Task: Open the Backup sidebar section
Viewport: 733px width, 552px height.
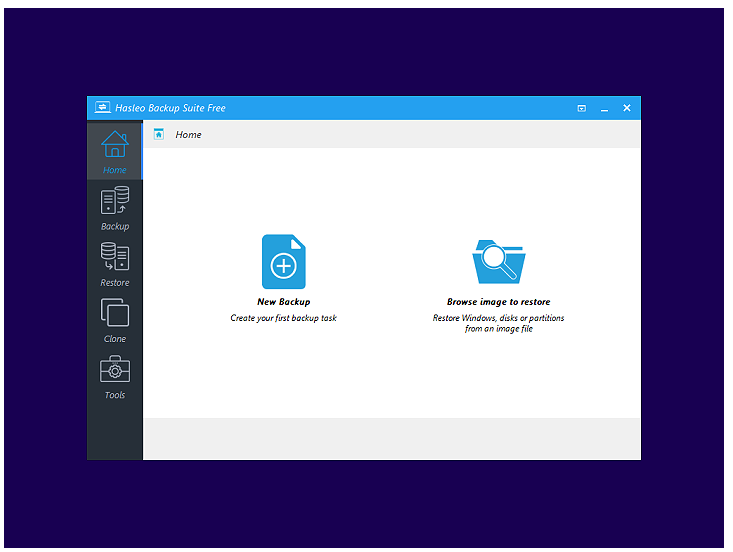Action: (x=115, y=208)
